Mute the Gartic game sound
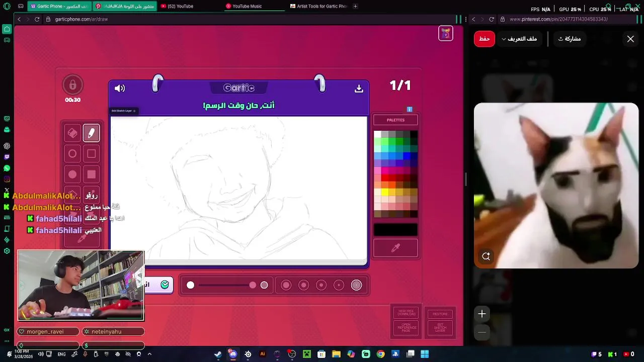 (120, 88)
